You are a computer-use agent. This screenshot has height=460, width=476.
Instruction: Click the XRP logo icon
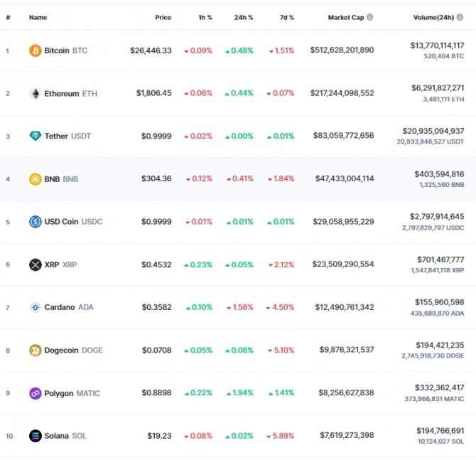click(35, 264)
